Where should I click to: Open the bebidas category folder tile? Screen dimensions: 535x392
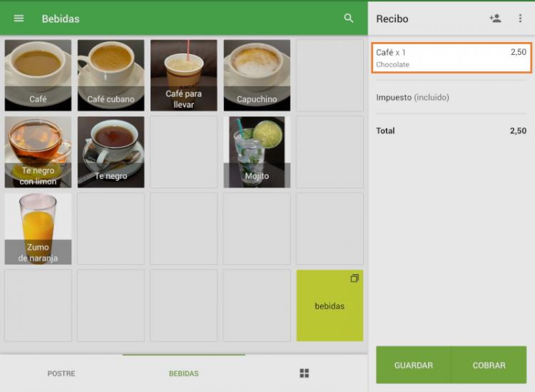[x=330, y=305]
